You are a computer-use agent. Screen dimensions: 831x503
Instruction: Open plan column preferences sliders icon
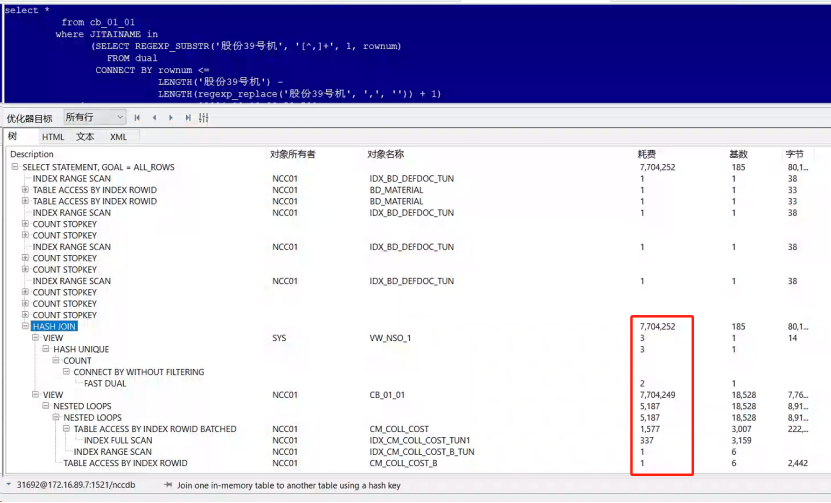204,118
